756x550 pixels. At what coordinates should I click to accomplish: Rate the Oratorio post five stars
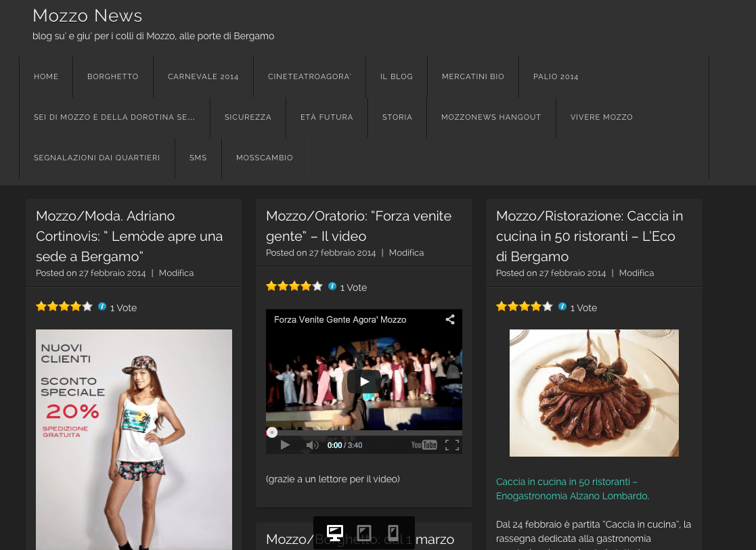[x=317, y=286]
